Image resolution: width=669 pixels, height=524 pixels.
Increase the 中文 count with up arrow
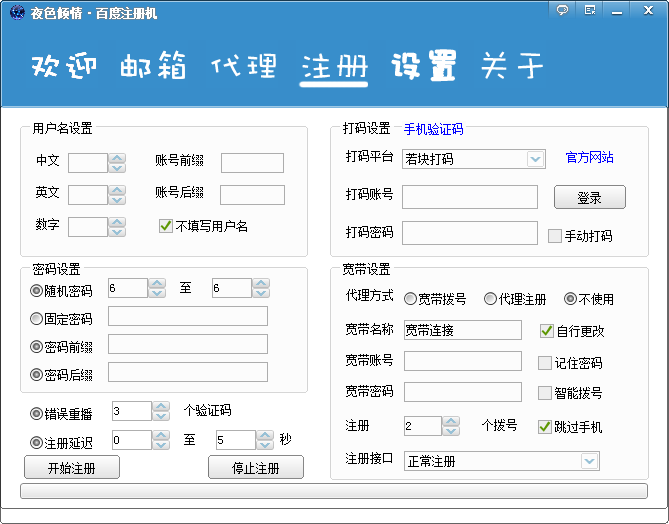point(117,158)
